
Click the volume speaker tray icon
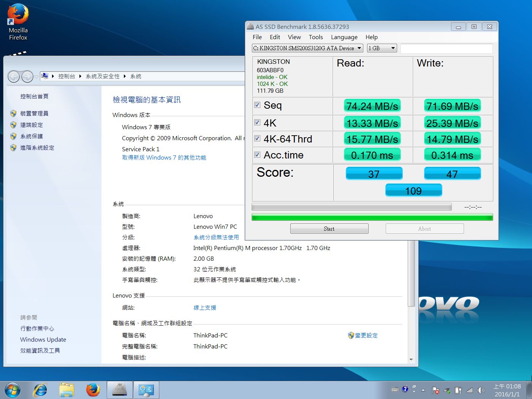click(x=481, y=390)
